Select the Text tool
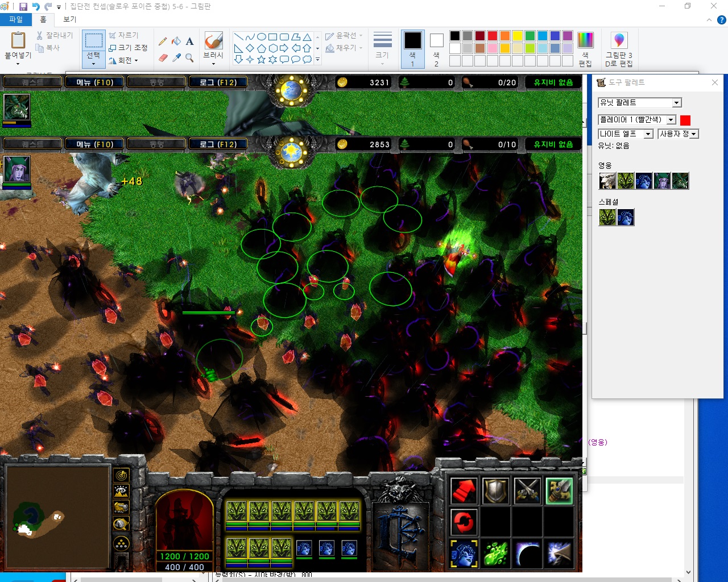Screen dimensions: 728x582 tap(190, 41)
